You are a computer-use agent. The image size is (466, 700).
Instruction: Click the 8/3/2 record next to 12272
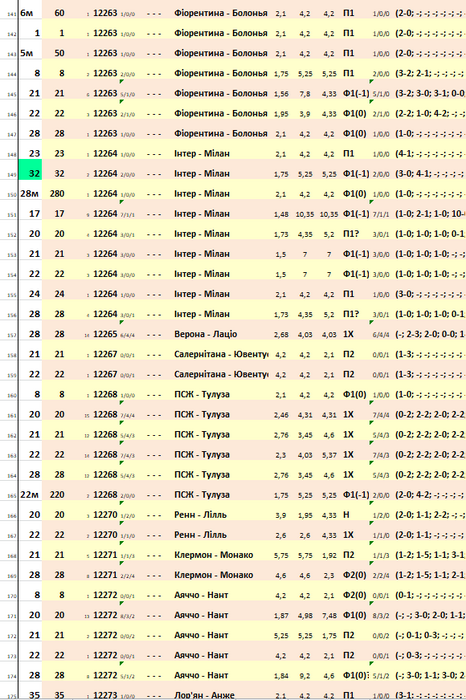coord(128,616)
